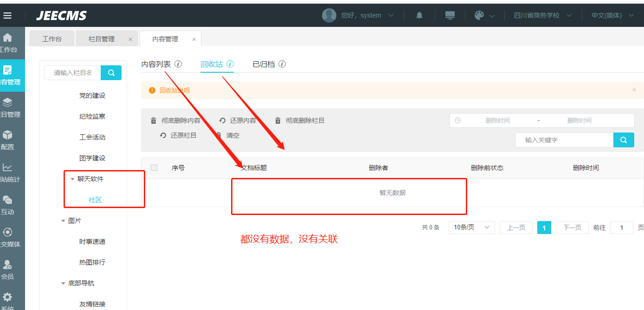Click 彻底删除内容 button
Viewport: 644px width, 310px height.
[x=175, y=120]
